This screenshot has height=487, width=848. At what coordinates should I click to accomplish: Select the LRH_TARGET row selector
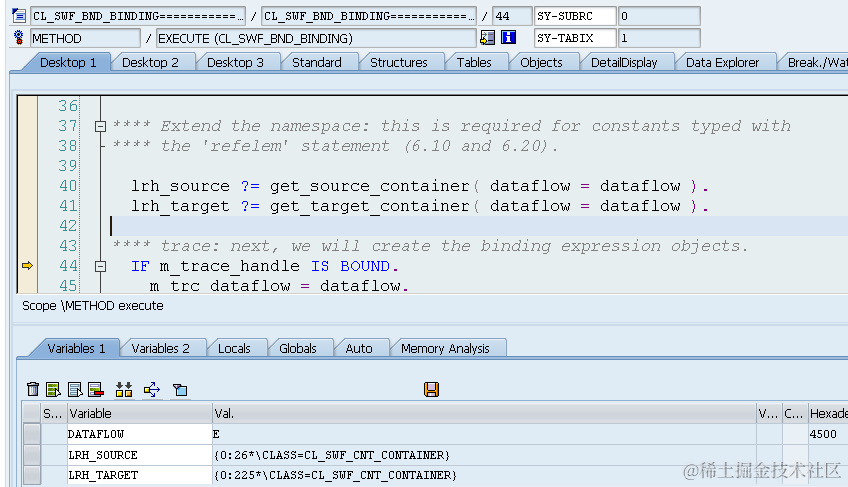click(x=32, y=475)
